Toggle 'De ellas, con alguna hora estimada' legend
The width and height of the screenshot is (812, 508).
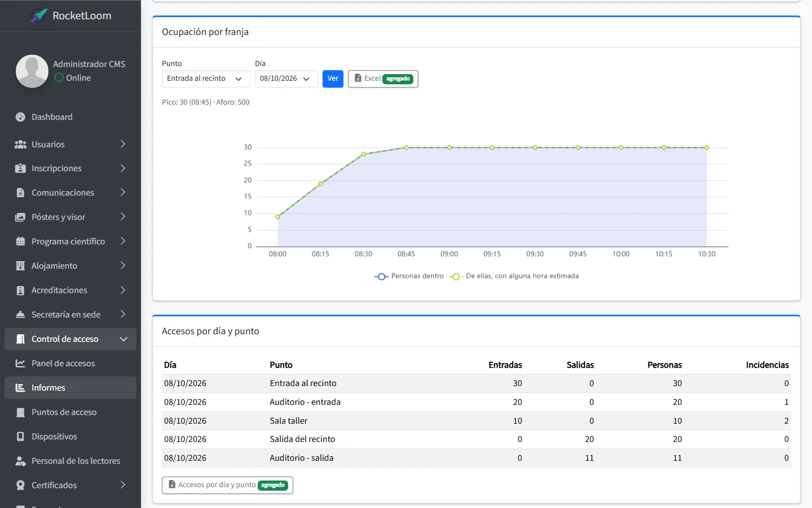point(514,276)
